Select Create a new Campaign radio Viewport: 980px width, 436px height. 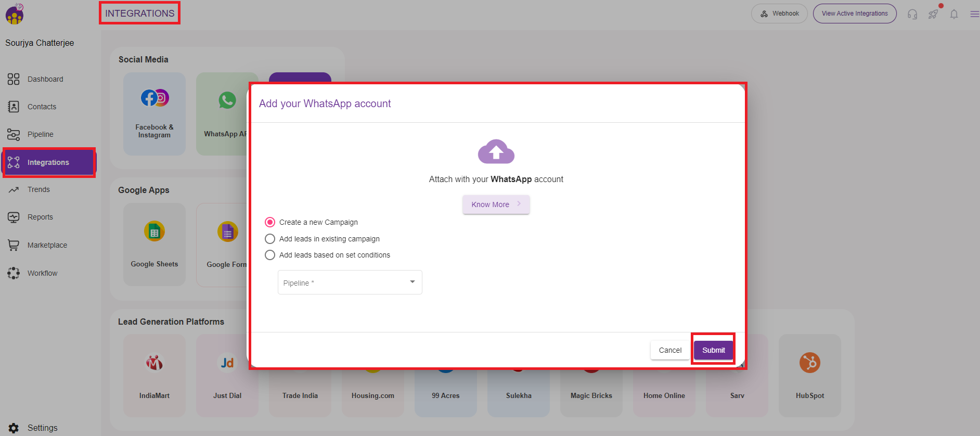pos(270,222)
